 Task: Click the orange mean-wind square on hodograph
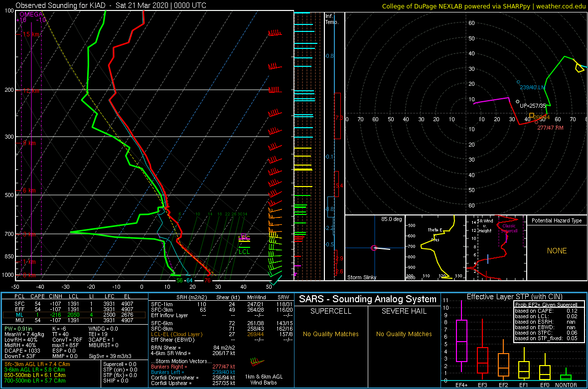(x=531, y=116)
